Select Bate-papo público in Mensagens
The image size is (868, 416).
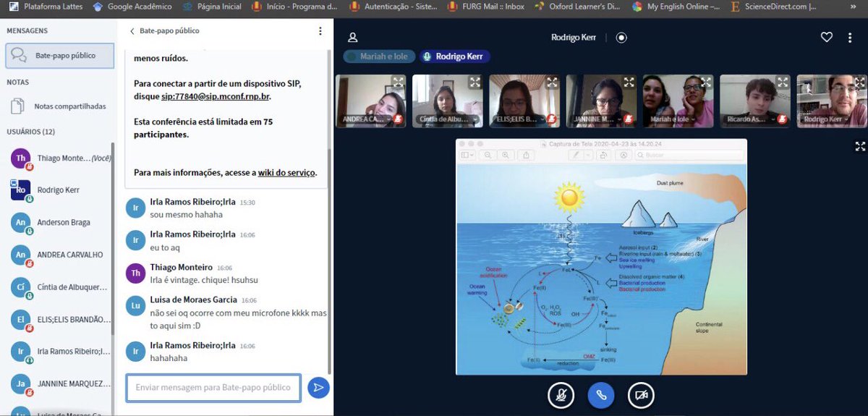pos(60,55)
